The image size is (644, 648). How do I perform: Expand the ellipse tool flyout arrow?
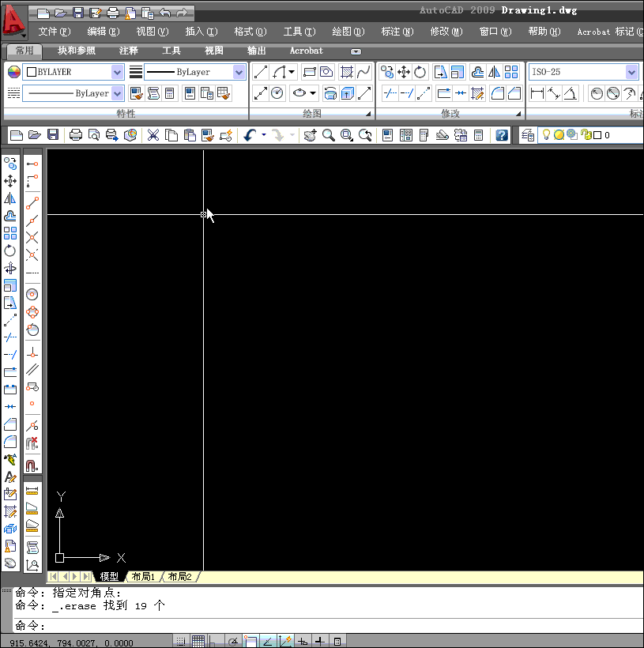coord(313,93)
